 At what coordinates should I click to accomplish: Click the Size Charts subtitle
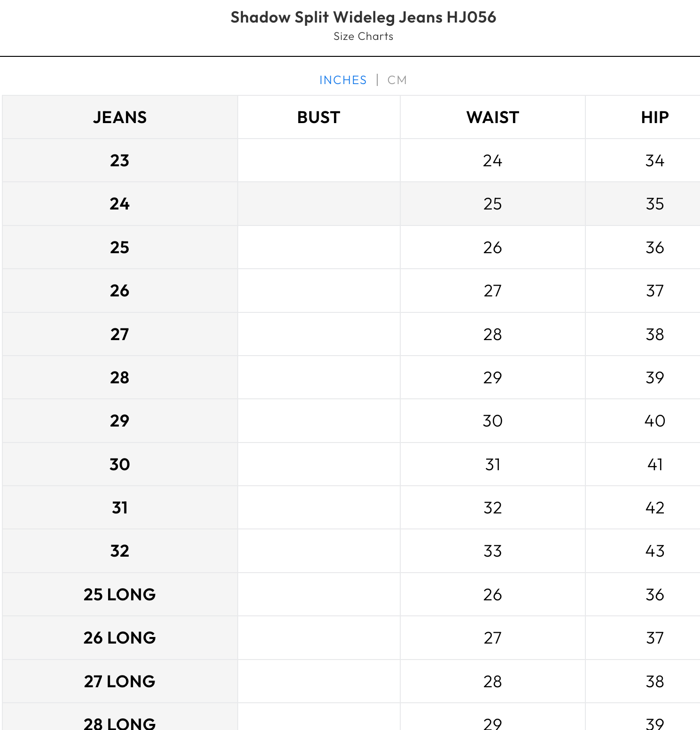tap(363, 37)
